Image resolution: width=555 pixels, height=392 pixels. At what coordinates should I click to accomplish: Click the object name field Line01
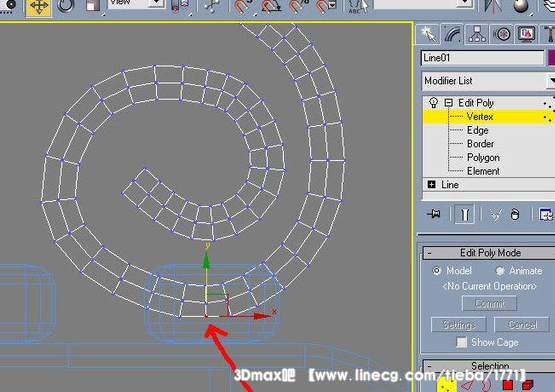point(482,57)
